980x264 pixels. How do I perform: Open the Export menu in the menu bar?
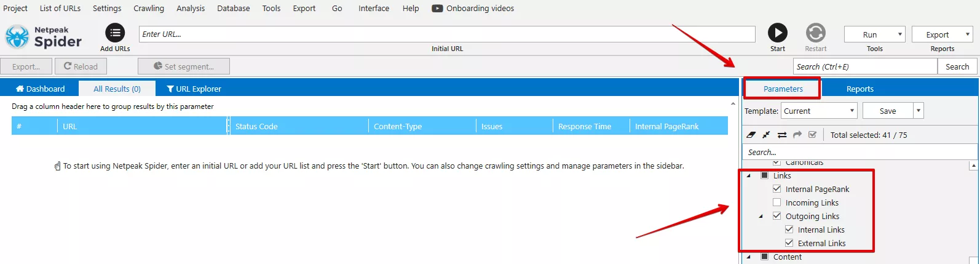304,8
